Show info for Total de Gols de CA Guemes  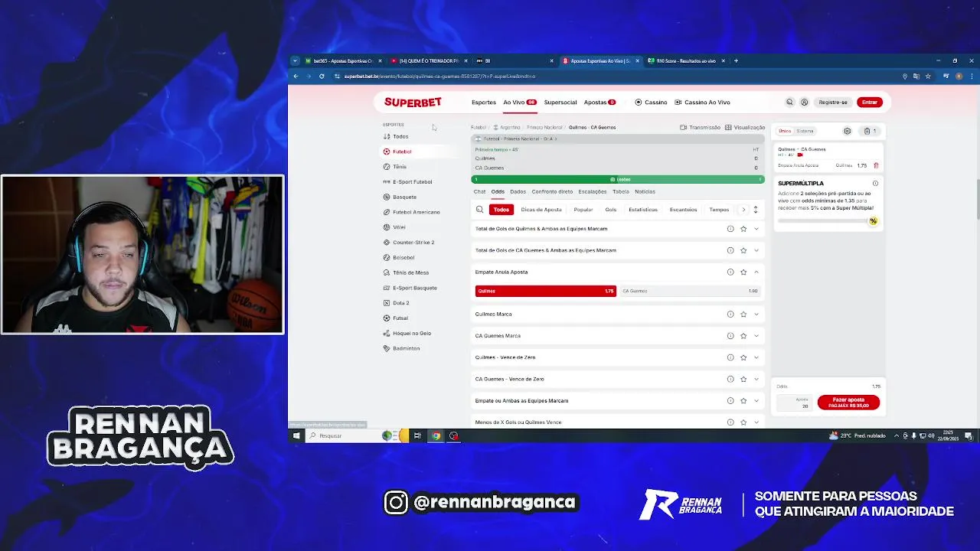coord(730,250)
